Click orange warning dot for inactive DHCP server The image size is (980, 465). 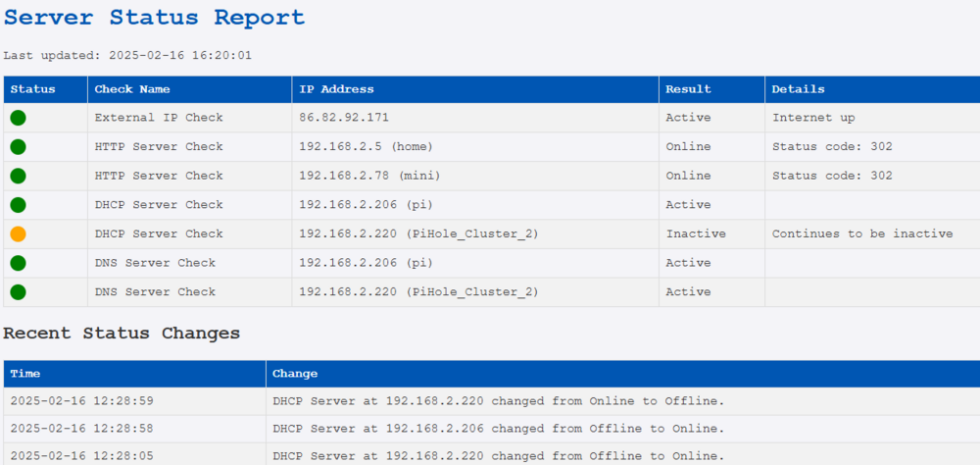[18, 234]
